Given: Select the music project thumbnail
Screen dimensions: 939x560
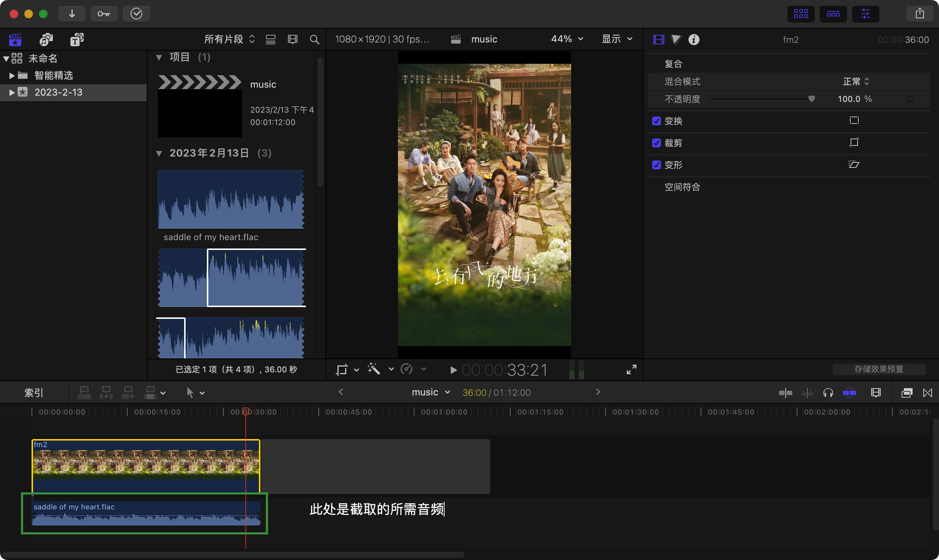Looking at the screenshot, I should (199, 106).
